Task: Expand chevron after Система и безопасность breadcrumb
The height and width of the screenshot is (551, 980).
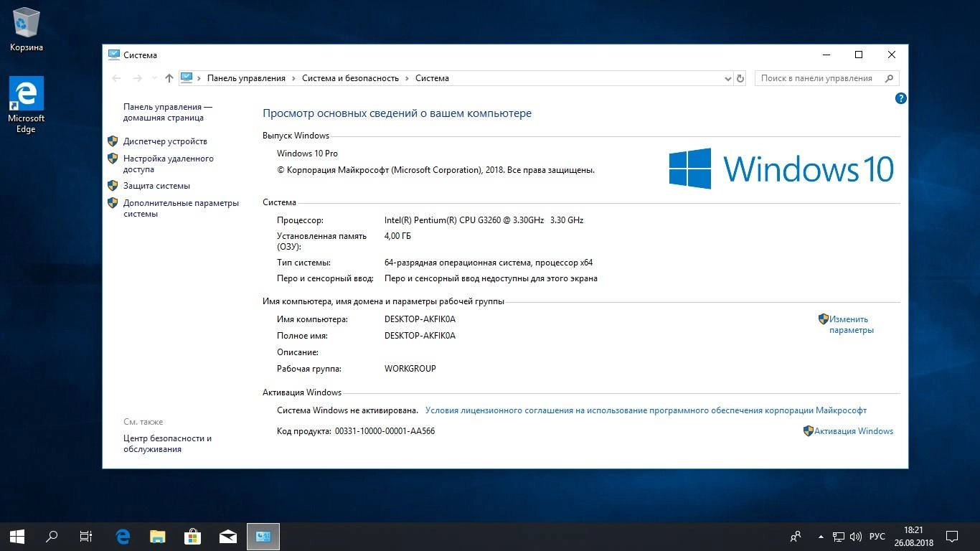Action: 407,78
